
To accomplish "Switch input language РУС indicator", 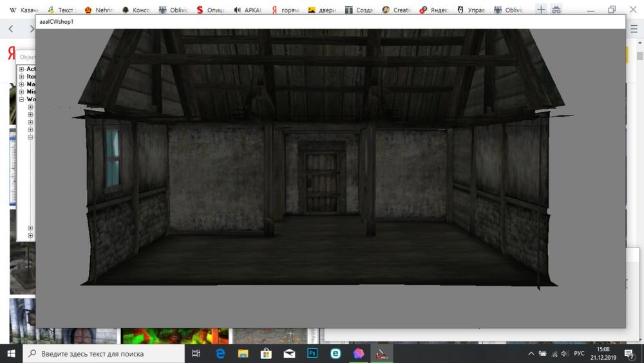I will (579, 353).
